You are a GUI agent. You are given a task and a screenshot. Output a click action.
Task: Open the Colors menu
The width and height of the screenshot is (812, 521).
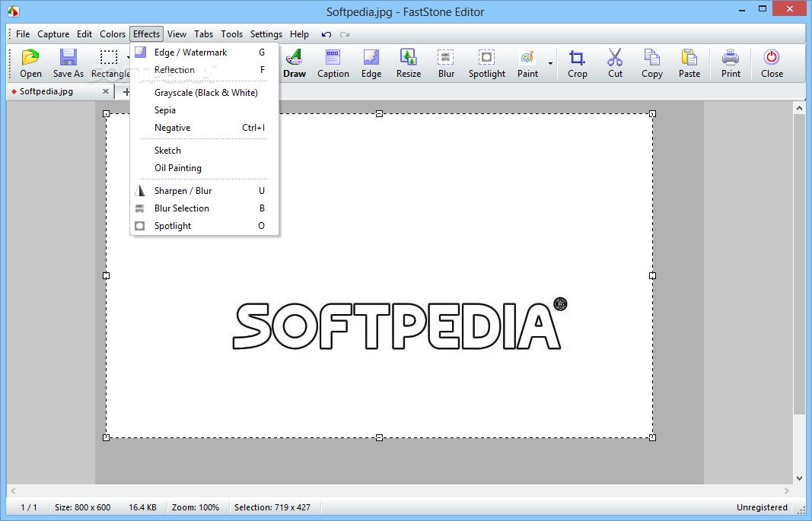pyautogui.click(x=113, y=34)
